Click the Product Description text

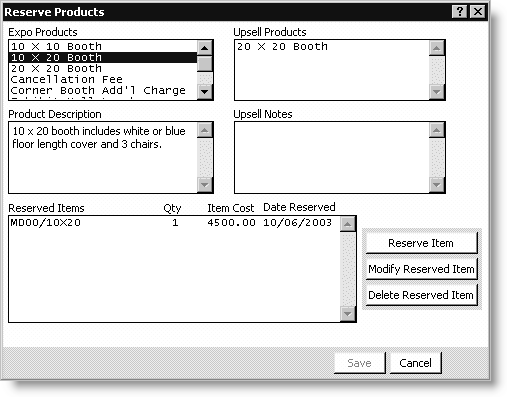(99, 137)
